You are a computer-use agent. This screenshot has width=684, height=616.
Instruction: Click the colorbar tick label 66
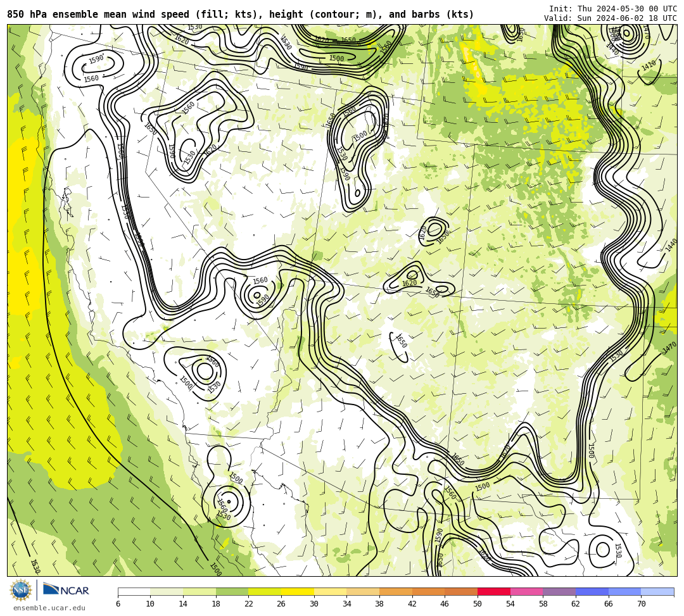(x=609, y=604)
